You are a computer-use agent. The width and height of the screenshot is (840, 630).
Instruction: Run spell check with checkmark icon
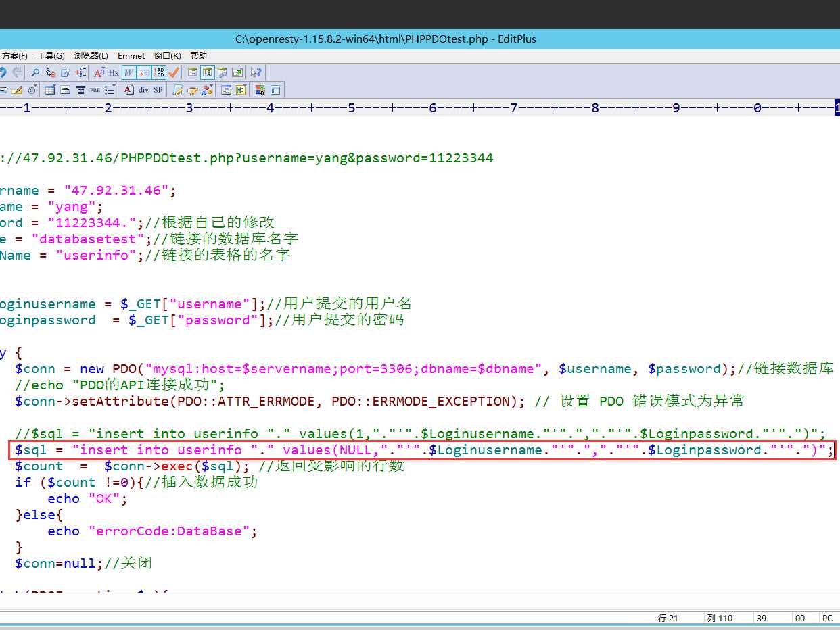(174, 72)
